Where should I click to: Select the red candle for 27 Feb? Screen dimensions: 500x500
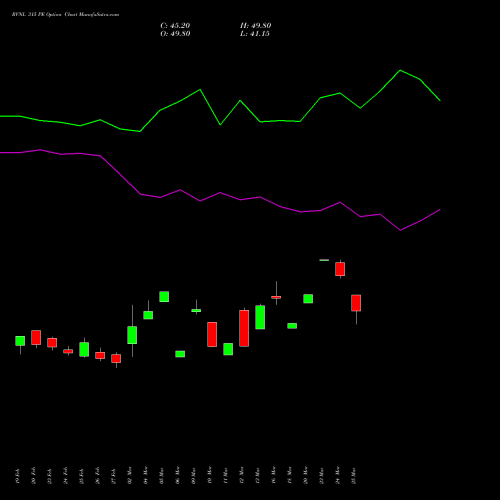point(116,359)
